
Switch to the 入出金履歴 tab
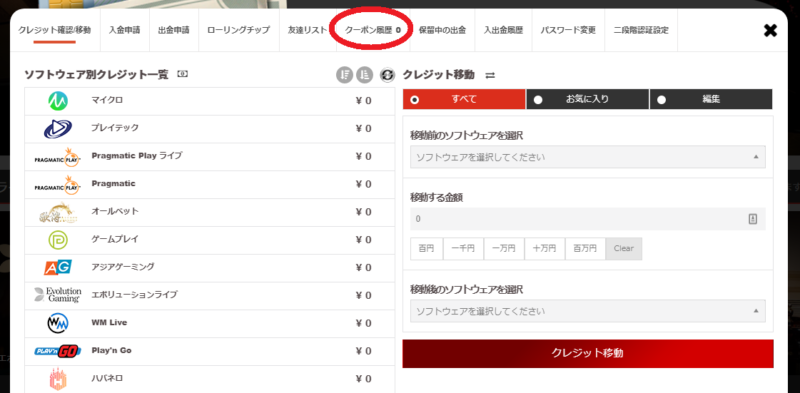coord(504,30)
